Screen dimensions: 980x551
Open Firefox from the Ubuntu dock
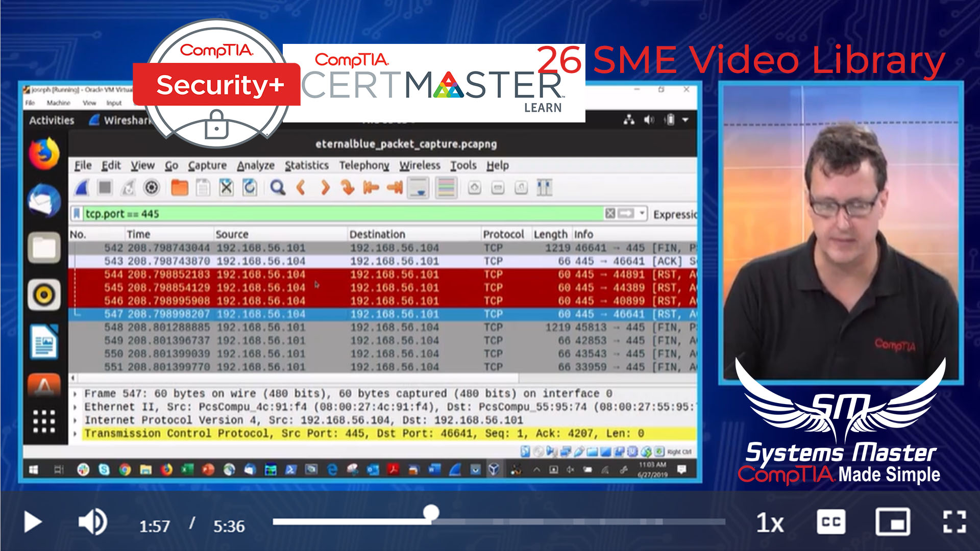44,153
